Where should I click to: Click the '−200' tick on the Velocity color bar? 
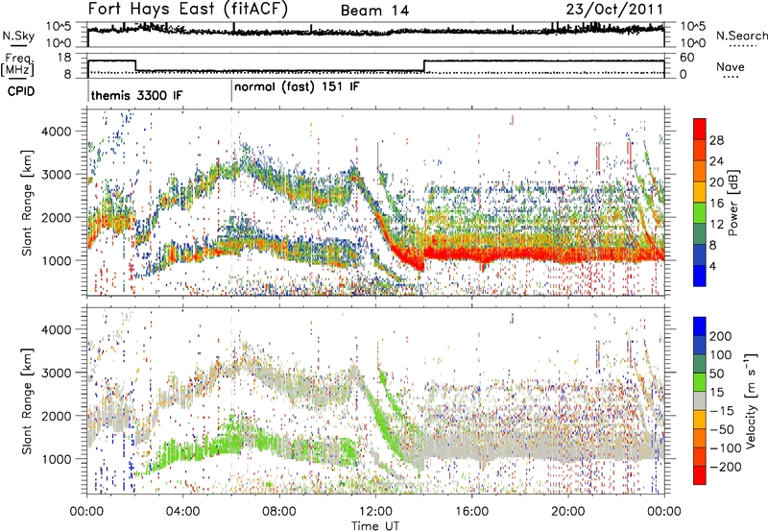pos(724,467)
